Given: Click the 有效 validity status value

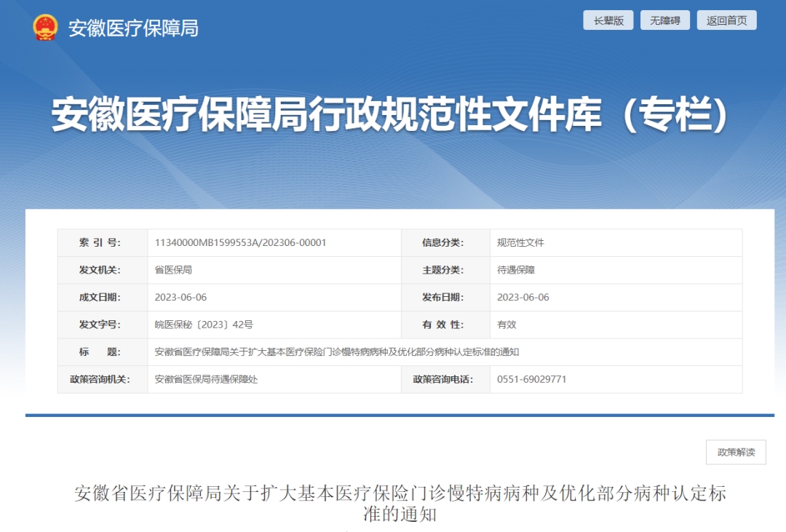Looking at the screenshot, I should (x=507, y=325).
